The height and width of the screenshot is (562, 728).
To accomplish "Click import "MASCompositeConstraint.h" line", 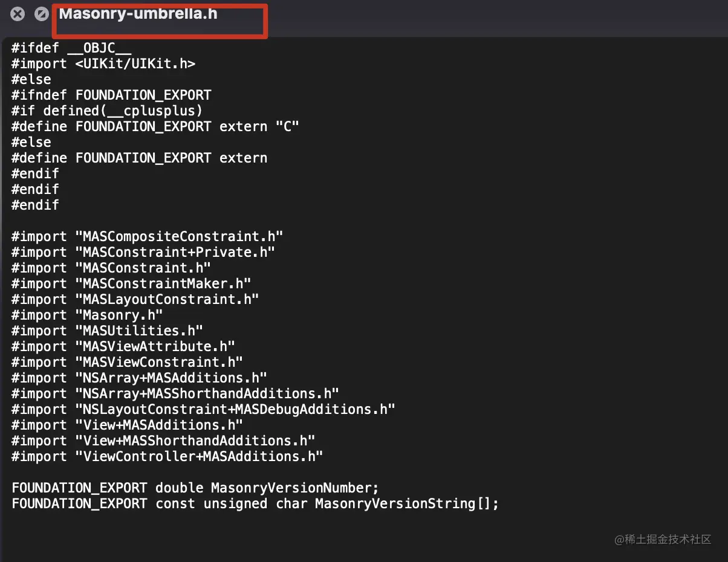I will pyautogui.click(x=147, y=236).
